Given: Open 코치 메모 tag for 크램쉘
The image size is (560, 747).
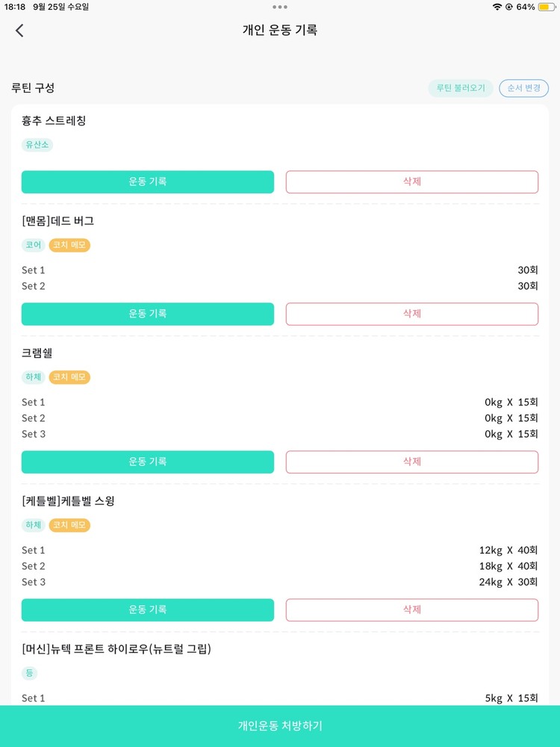Looking at the screenshot, I should click(x=69, y=377).
